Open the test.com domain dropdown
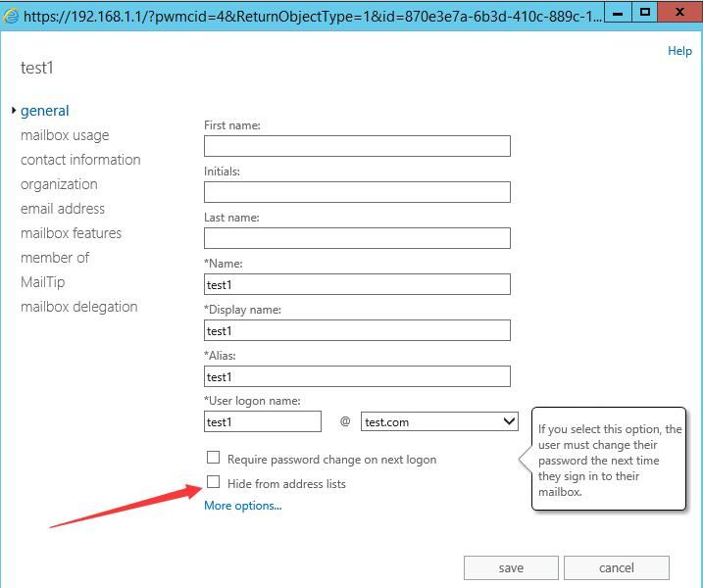703x588 pixels. (439, 421)
